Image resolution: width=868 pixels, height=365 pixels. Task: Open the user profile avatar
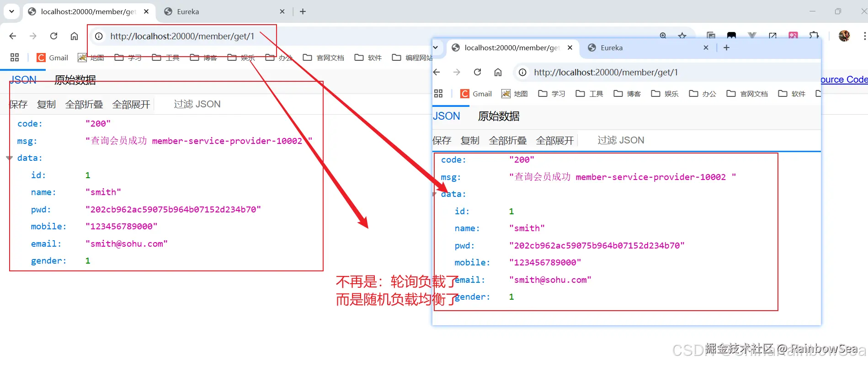pos(844,36)
